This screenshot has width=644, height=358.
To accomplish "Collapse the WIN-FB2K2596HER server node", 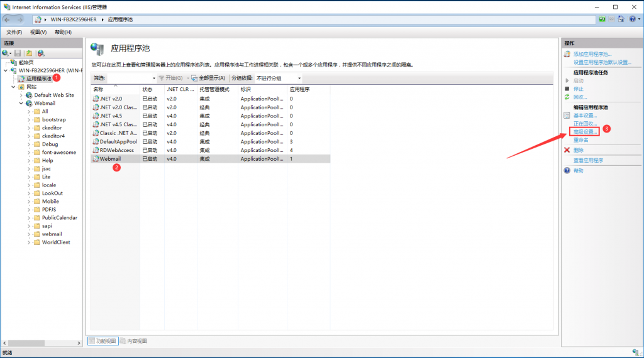I will (x=5, y=70).
